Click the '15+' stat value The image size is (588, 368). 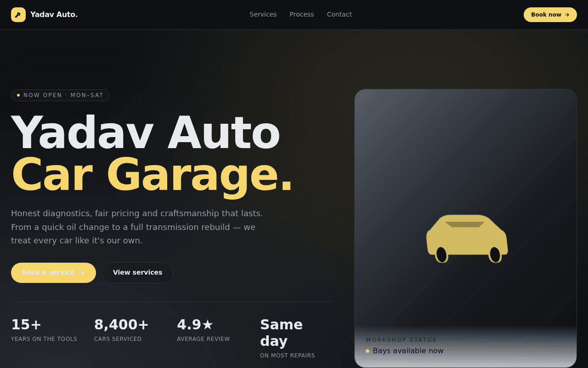(x=26, y=325)
